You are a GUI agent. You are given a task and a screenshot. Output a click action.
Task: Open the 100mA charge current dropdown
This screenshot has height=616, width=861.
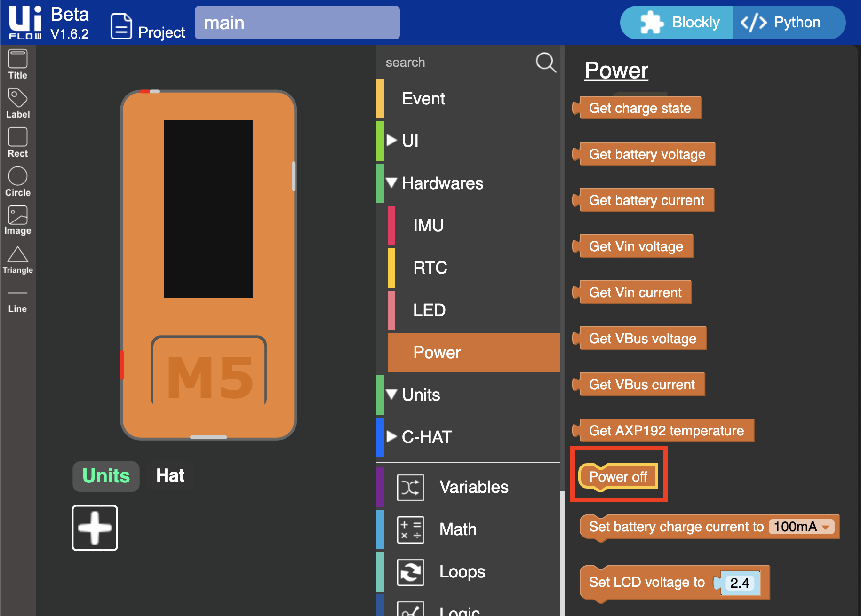(x=801, y=527)
